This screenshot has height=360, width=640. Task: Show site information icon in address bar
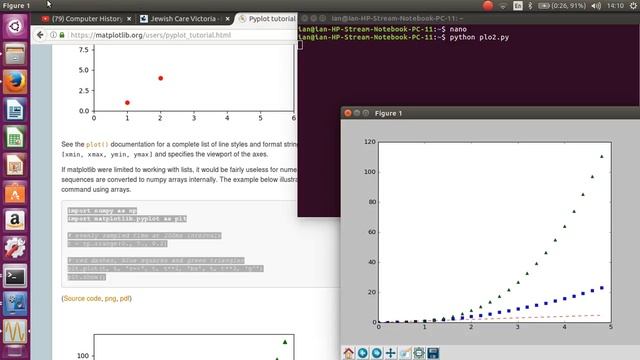tap(53, 35)
